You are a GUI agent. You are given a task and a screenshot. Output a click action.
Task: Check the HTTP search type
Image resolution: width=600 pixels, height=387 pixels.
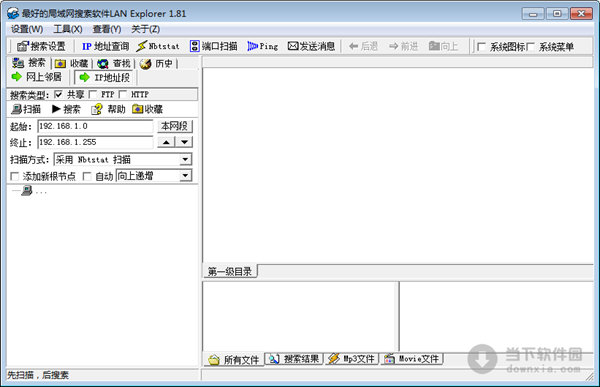122,94
